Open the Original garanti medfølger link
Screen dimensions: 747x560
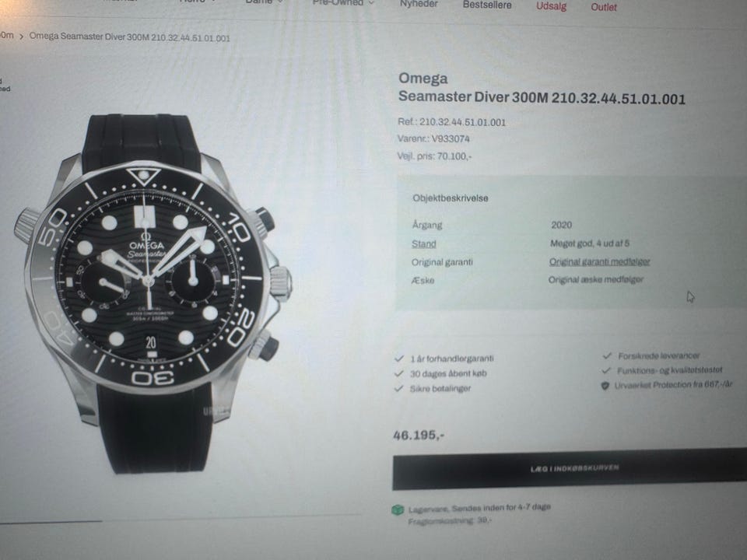click(x=599, y=261)
